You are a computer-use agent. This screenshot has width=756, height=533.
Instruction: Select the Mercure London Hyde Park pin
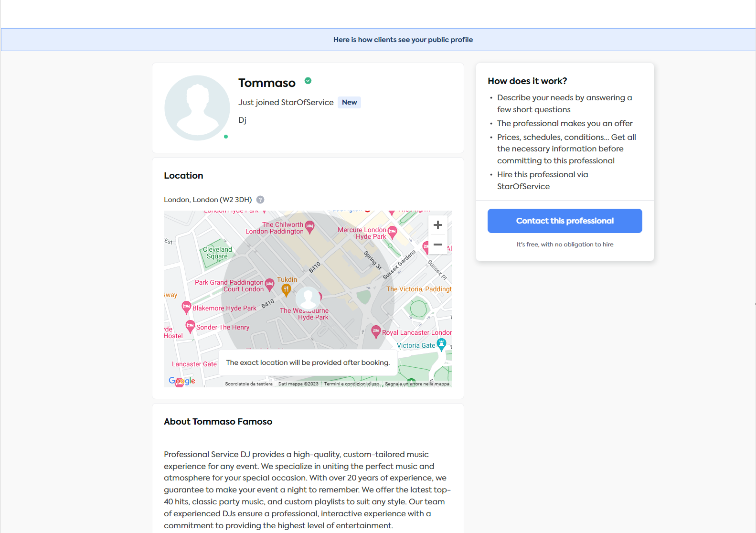pyautogui.click(x=392, y=232)
